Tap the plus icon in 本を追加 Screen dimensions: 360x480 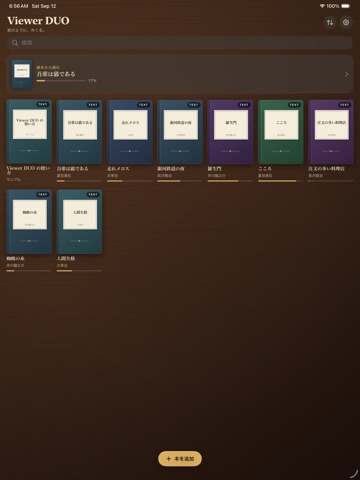coord(169,459)
